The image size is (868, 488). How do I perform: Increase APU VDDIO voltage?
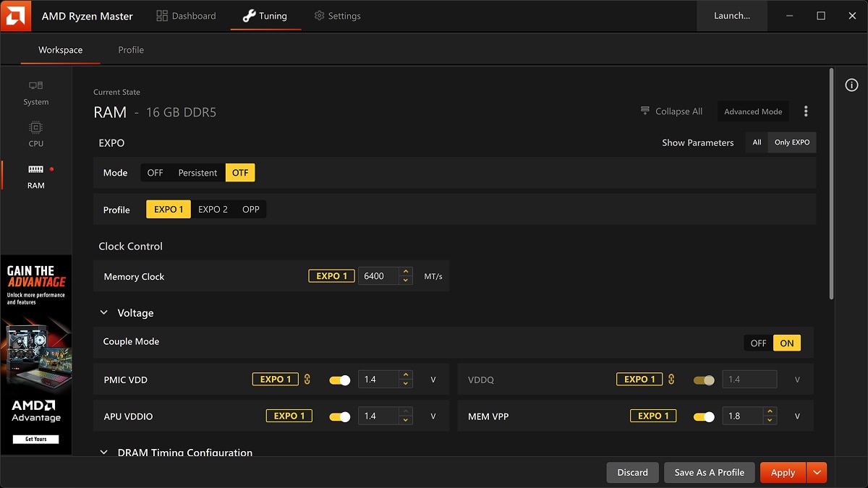click(406, 412)
